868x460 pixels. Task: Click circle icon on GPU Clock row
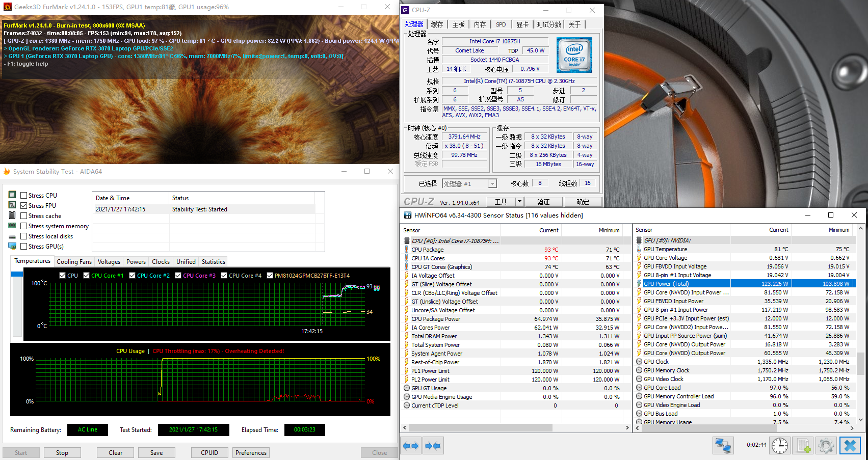[x=639, y=362]
